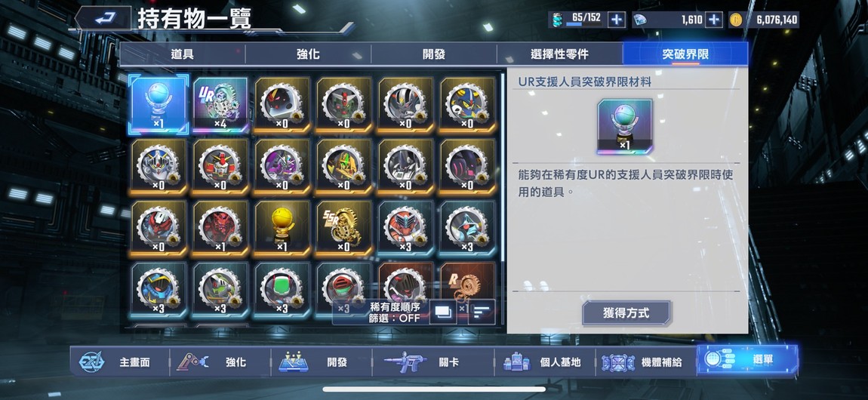868x400 pixels.
Task: Add diamonds with the plus beside 1,610
Action: pos(714,20)
